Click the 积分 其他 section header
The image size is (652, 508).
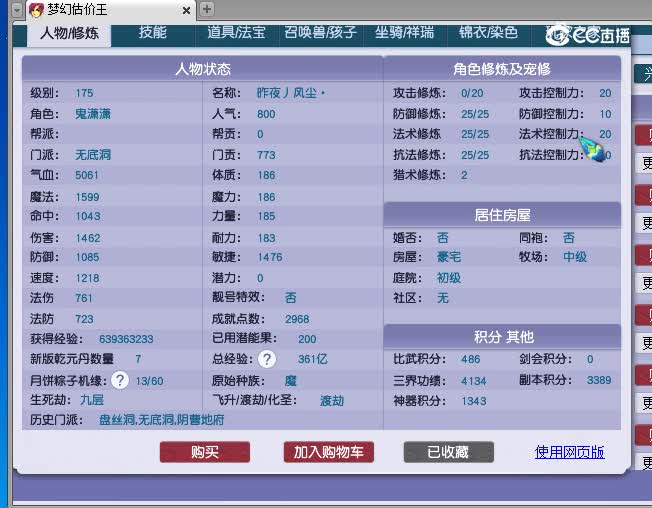pyautogui.click(x=502, y=337)
